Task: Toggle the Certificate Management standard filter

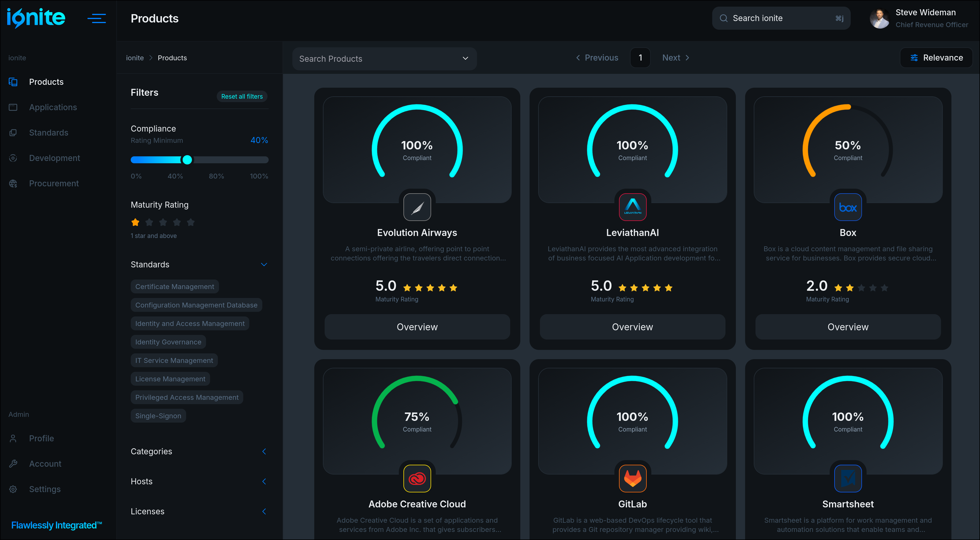Action: click(175, 286)
